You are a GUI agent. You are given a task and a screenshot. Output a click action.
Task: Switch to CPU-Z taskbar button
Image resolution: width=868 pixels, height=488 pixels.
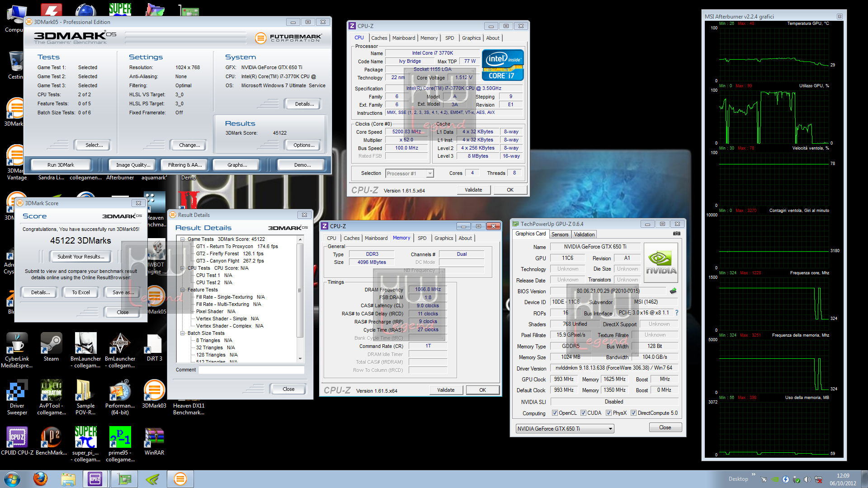pos(95,479)
